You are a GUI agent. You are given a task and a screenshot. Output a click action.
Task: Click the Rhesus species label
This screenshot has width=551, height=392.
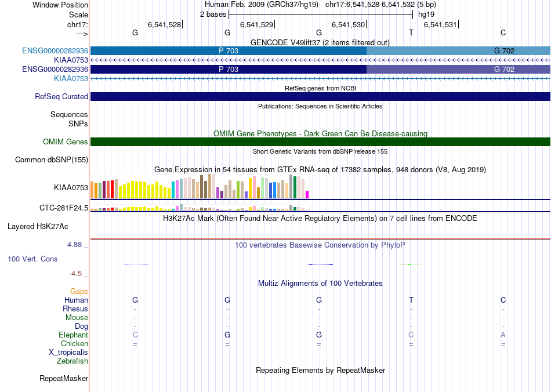tap(75, 308)
